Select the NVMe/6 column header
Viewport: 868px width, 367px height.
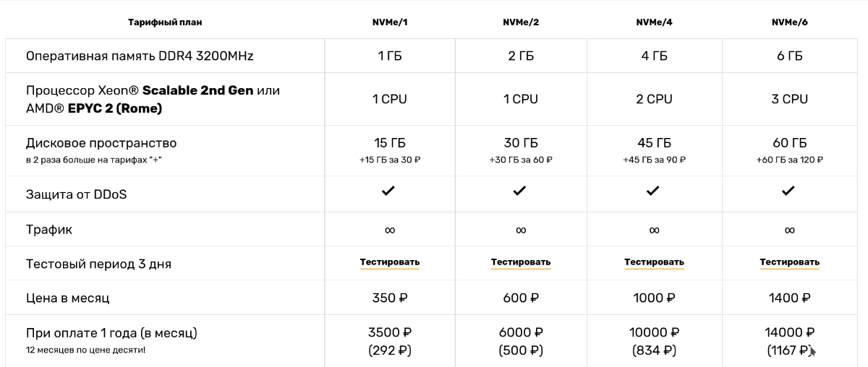(789, 22)
